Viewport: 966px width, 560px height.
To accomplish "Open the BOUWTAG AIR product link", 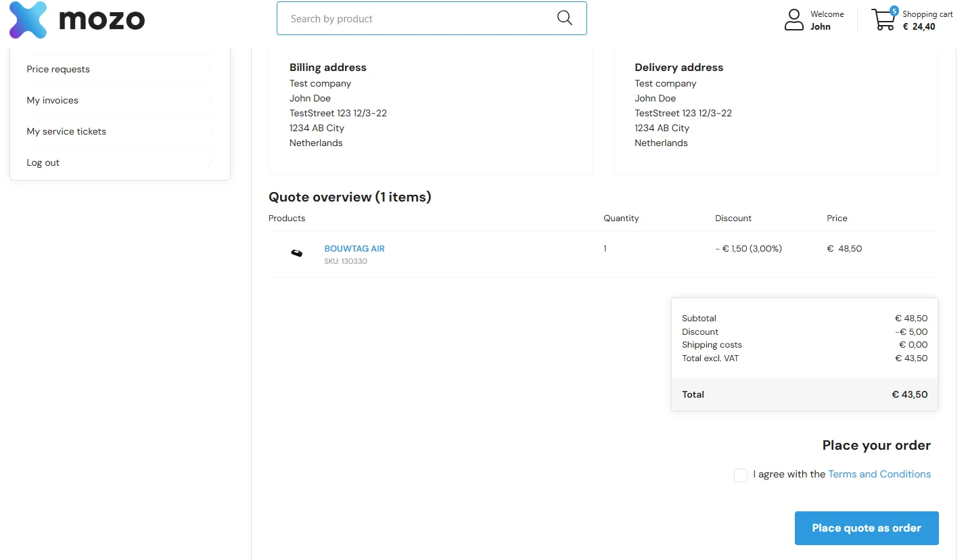I will pyautogui.click(x=354, y=249).
